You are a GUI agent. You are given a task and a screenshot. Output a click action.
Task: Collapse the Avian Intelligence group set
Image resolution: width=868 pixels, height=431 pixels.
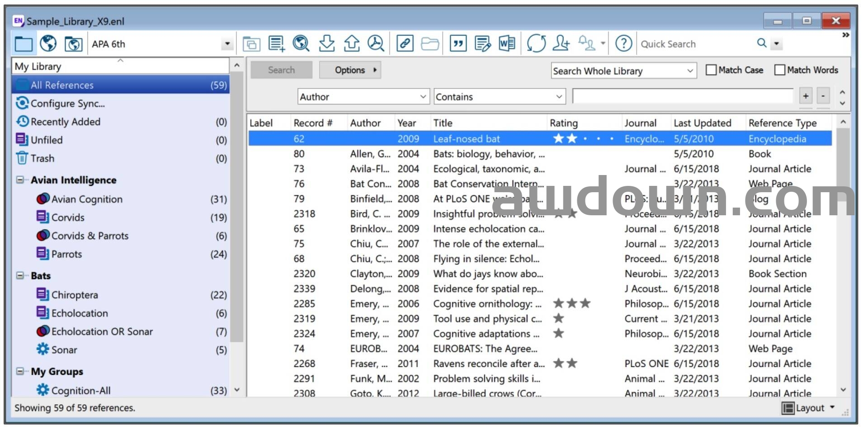[20, 180]
